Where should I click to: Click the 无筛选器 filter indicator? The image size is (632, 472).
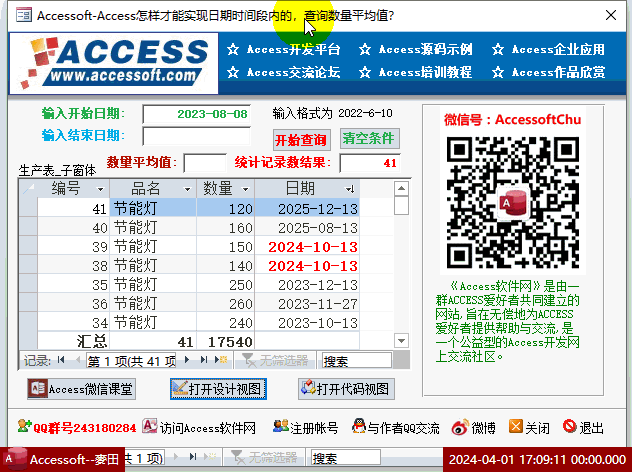[275, 360]
